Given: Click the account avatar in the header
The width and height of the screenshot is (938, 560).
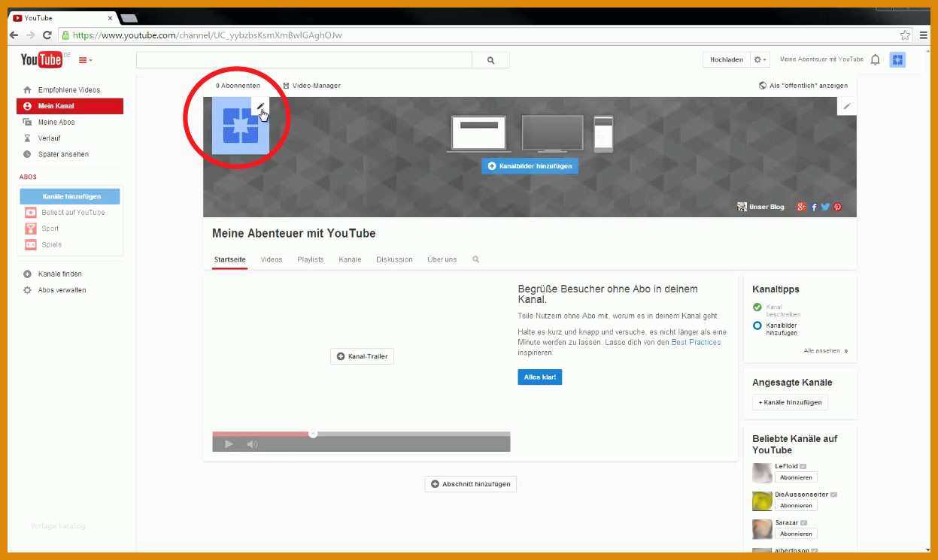Looking at the screenshot, I should click(x=897, y=59).
